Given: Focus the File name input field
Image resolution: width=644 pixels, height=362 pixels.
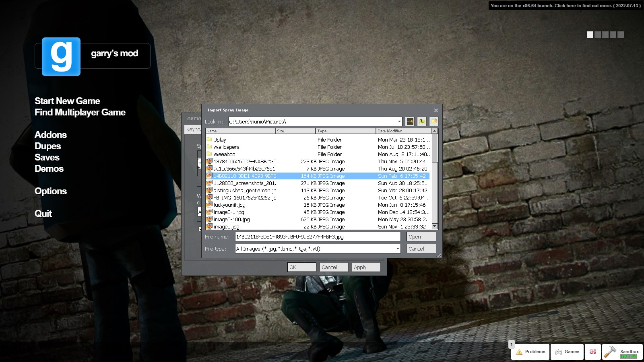Looking at the screenshot, I should coord(318,237).
